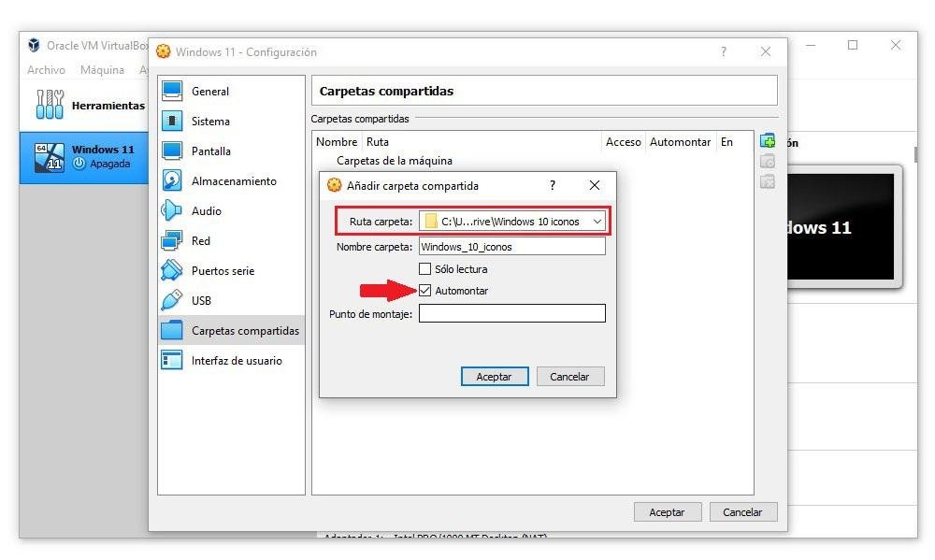Click the folder icon in Ruta carpeta
Screen dimensions: 935x560
pyautogui.click(x=430, y=222)
